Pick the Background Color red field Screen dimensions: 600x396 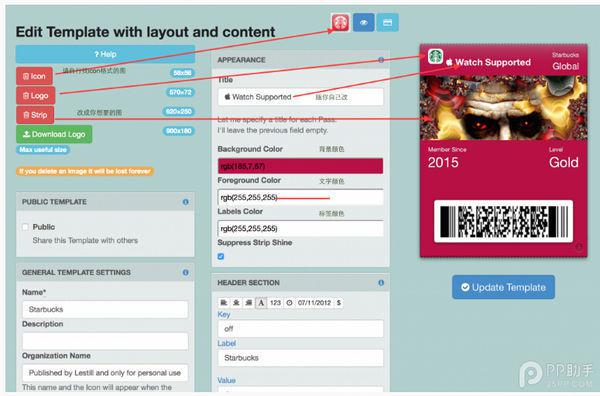(300, 166)
